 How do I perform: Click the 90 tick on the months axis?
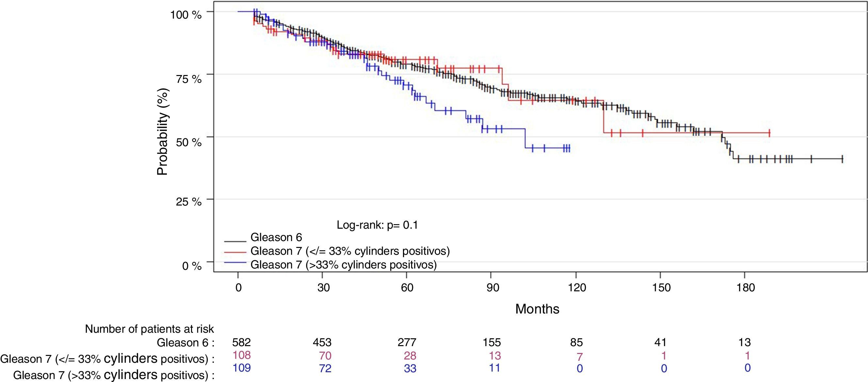491,288
